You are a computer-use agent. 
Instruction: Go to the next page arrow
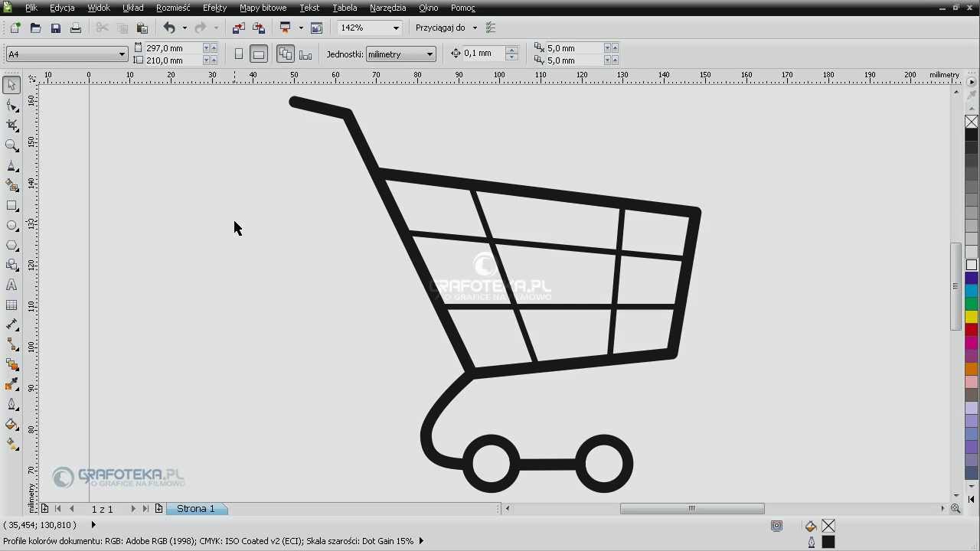coord(133,508)
